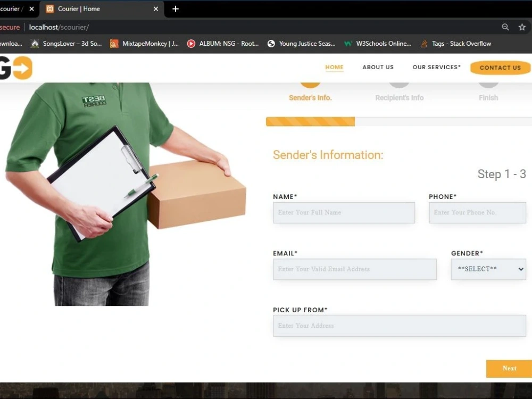The width and height of the screenshot is (532, 399).
Task: Open the W3Schools Online bookmark
Action: 377,44
